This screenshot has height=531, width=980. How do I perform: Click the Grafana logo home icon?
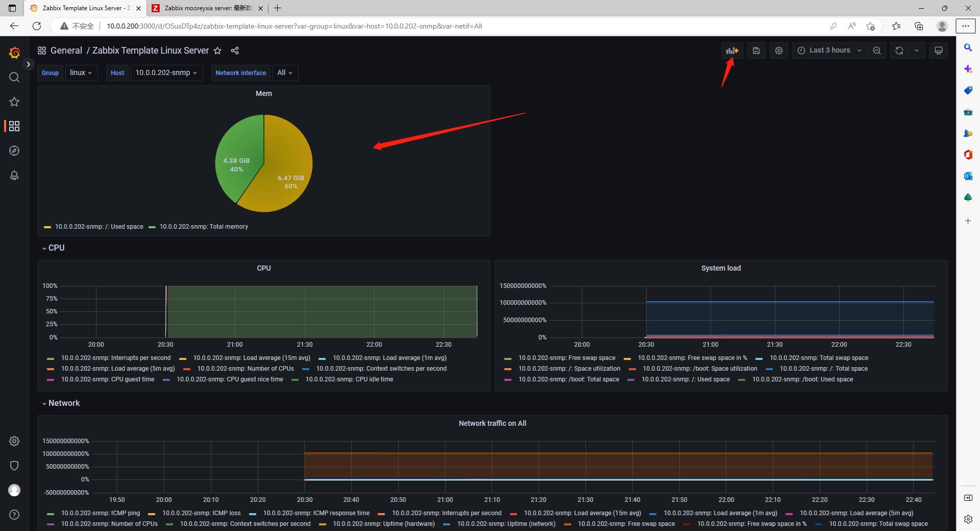tap(14, 52)
